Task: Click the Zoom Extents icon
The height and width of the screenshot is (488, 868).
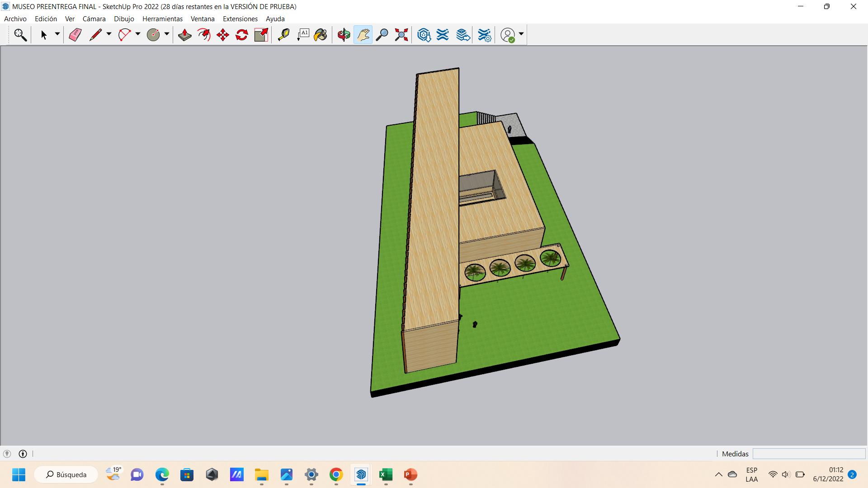Action: pyautogui.click(x=401, y=35)
